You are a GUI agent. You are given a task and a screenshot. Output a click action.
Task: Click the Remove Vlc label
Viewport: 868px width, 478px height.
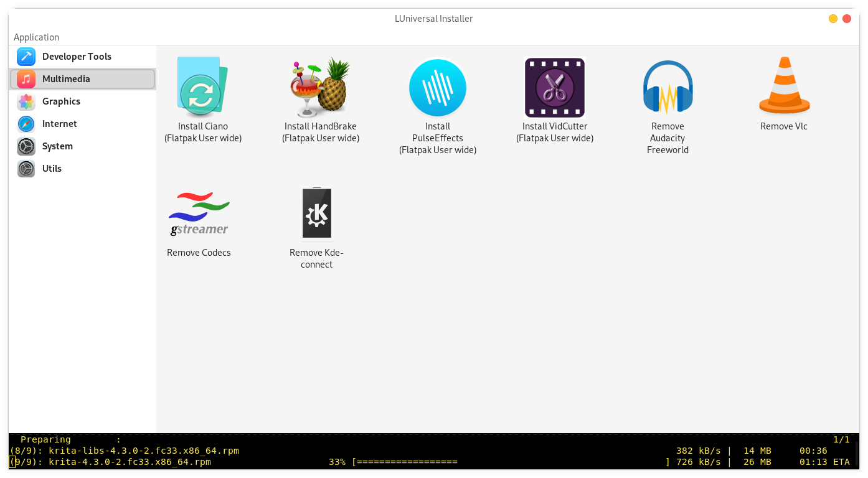[x=784, y=126]
